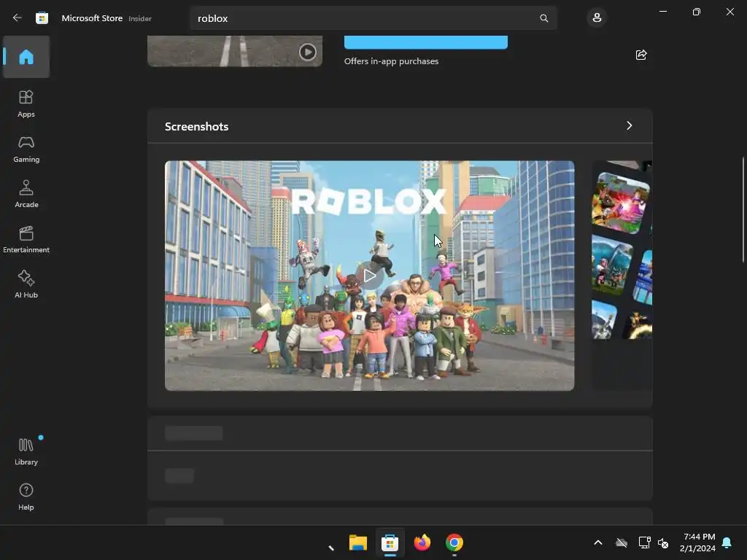Screen dimensions: 747x560
Task: Open the clock and date flyout
Action: [x=697, y=542]
